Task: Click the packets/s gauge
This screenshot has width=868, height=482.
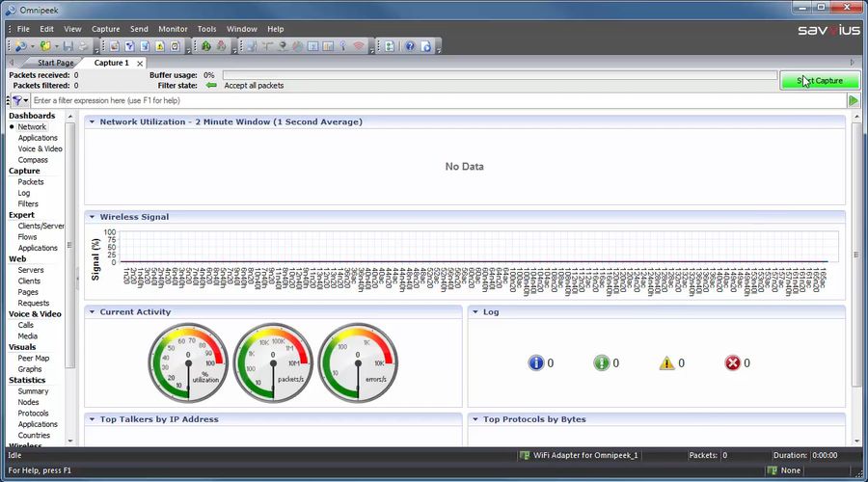Action: point(273,363)
